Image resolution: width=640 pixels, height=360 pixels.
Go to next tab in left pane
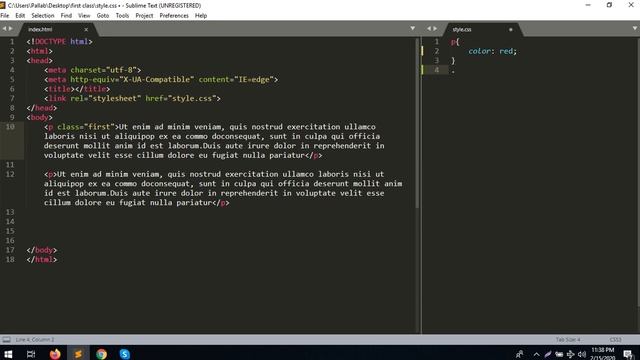pos(11,29)
